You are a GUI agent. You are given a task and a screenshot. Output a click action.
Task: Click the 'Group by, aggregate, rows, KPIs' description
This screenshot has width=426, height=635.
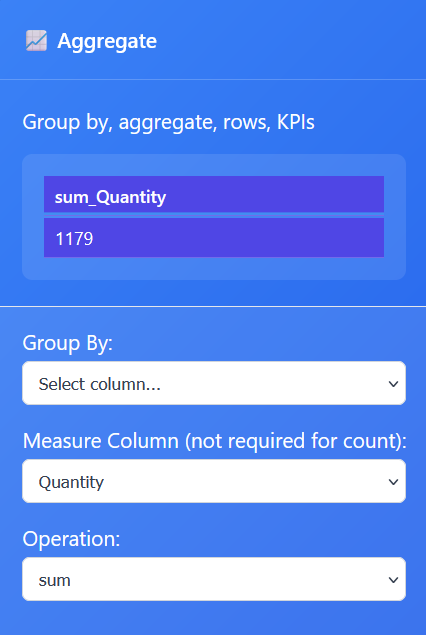click(x=168, y=122)
